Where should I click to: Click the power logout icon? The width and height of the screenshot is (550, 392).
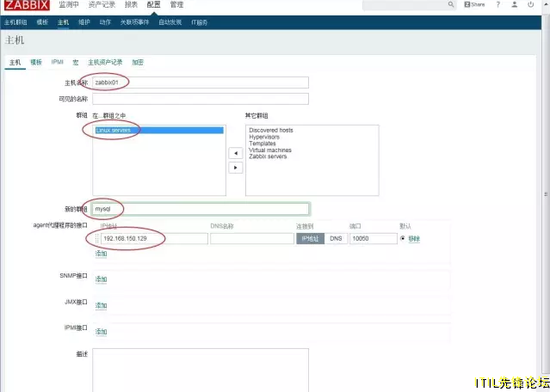click(x=530, y=4)
